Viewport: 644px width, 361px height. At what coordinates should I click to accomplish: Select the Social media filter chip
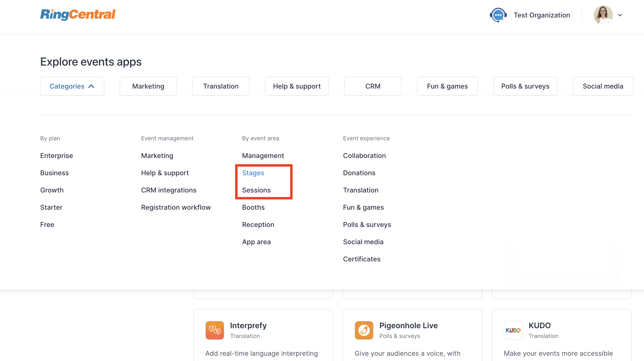pyautogui.click(x=603, y=86)
